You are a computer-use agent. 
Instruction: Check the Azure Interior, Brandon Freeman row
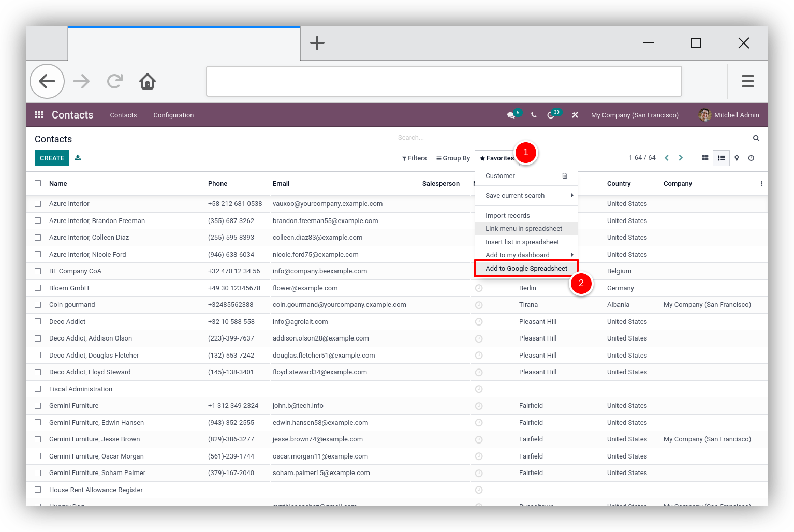pyautogui.click(x=38, y=220)
